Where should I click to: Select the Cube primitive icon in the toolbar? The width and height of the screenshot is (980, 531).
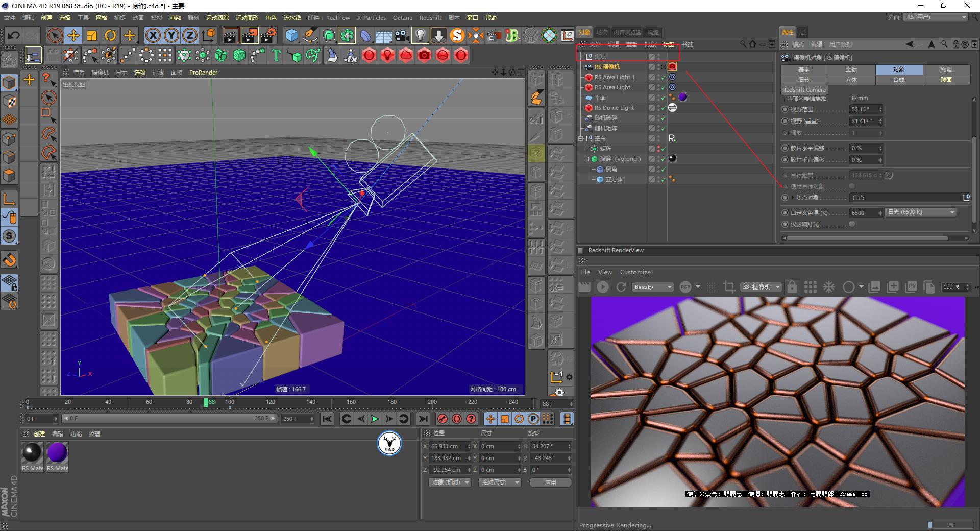point(292,36)
